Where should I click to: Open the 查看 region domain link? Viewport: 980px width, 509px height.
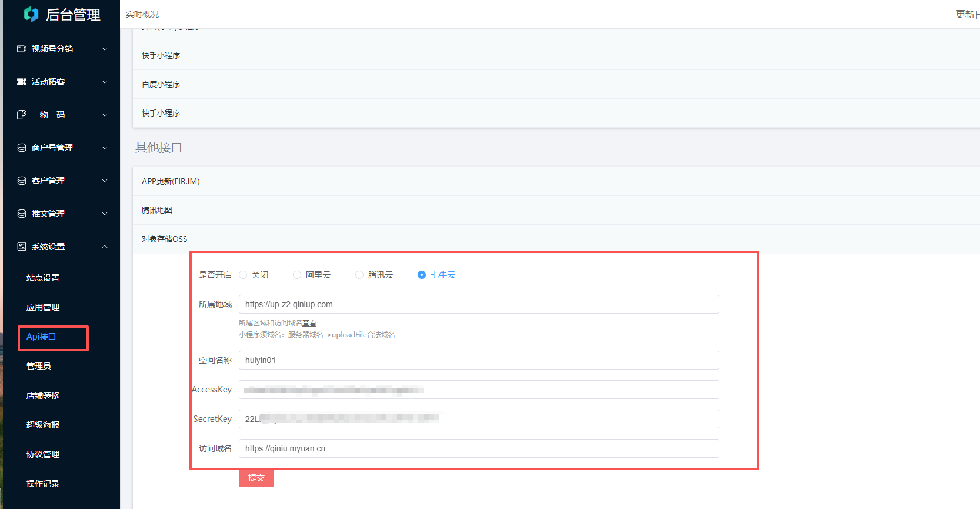pos(309,323)
